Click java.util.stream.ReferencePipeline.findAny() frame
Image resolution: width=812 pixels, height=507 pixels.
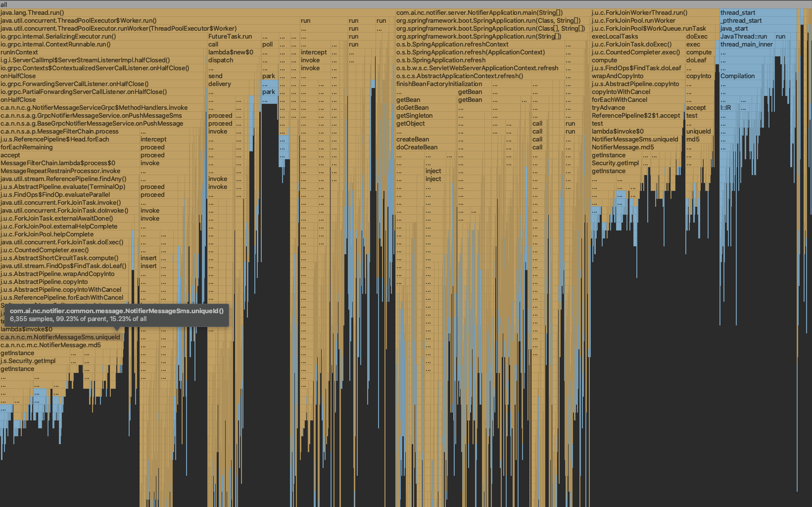tap(70, 179)
